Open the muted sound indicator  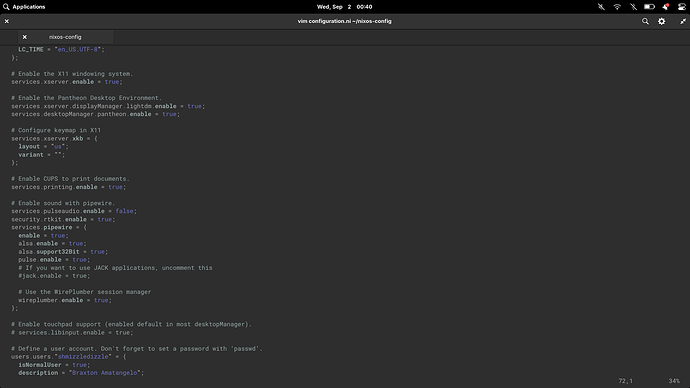pos(601,7)
